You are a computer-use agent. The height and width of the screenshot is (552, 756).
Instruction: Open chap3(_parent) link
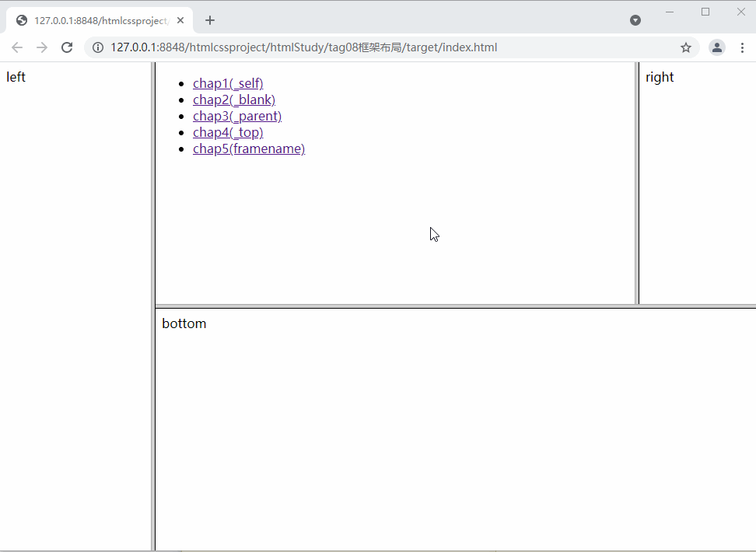[237, 116]
